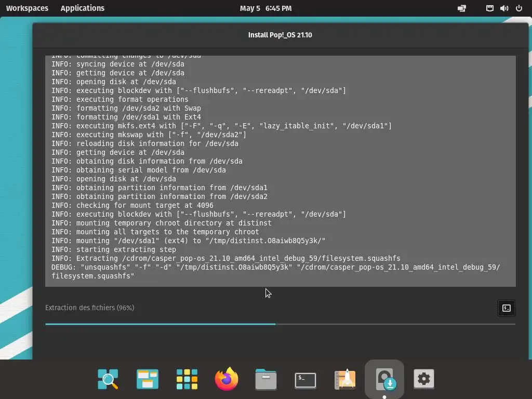The image size is (532, 399).
Task: Open the clock and calendar panel
Action: pyautogui.click(x=265, y=8)
